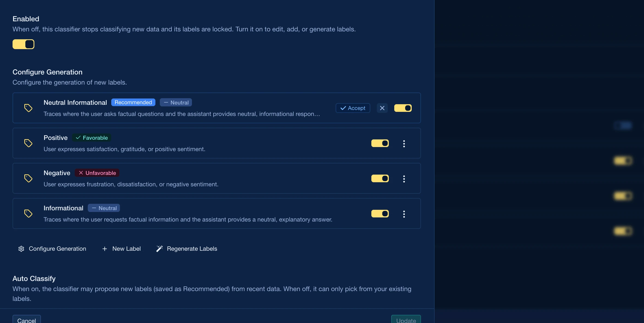This screenshot has height=323, width=644.
Task: Open the Informational label's kebab menu
Action: coord(404,214)
